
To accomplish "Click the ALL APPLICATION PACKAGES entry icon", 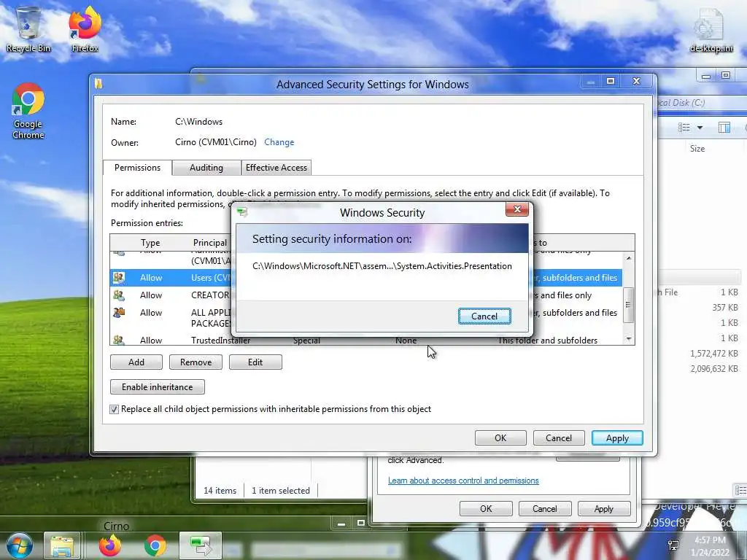I will [x=119, y=312].
